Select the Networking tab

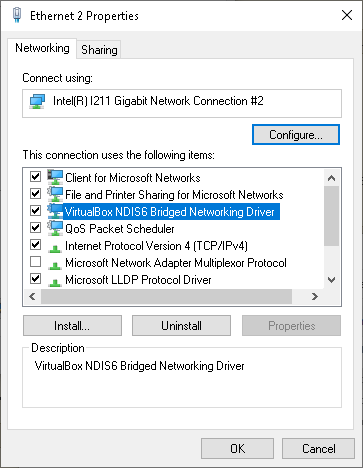pos(42,48)
